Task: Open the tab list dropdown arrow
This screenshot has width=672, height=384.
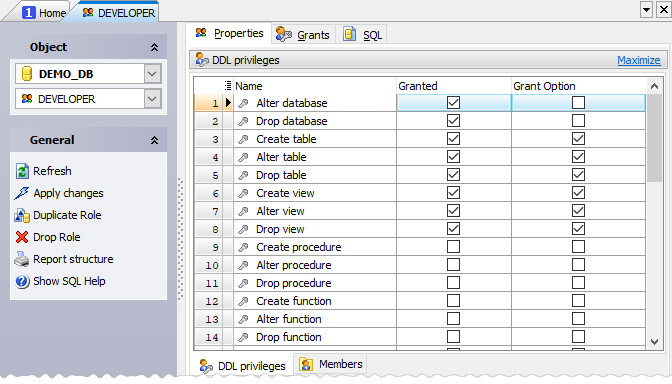Action: [646, 9]
